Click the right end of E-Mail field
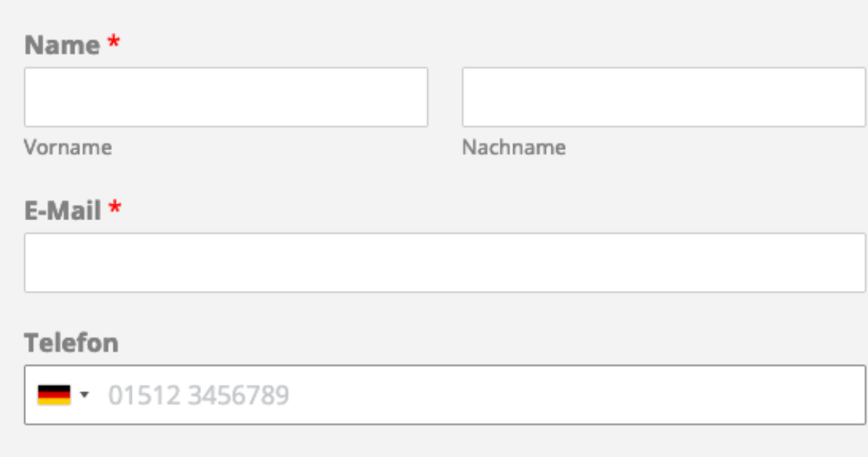868x457 pixels. [853, 263]
